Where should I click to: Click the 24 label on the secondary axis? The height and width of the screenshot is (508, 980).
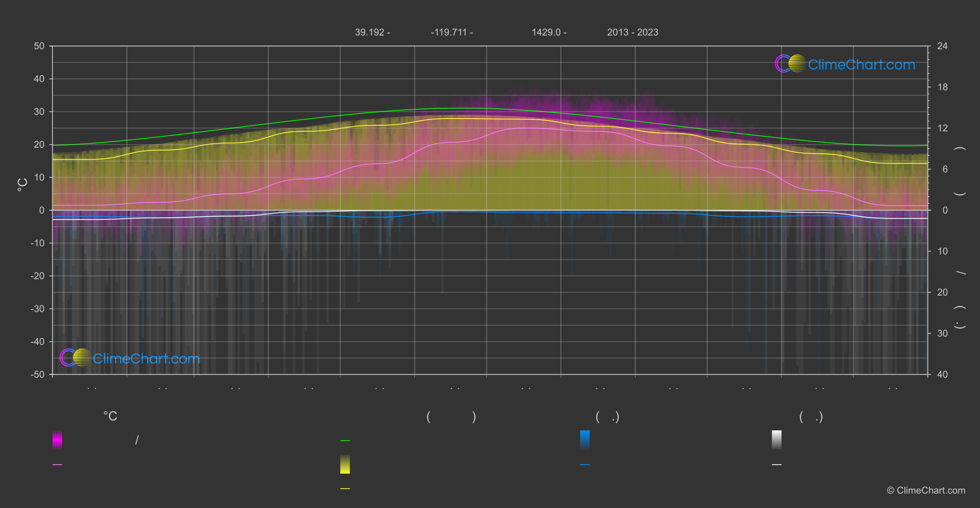942,46
